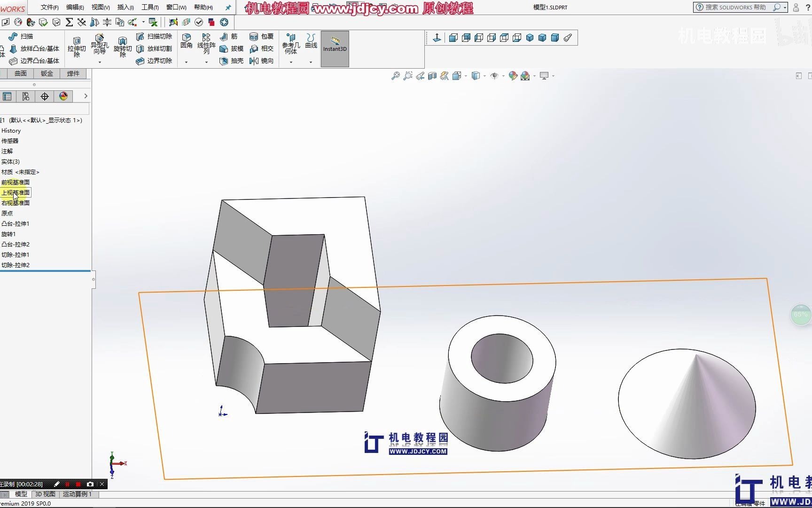This screenshot has width=812, height=508.
Task: Click the 65% circular indicator on the right
Action: click(x=800, y=314)
